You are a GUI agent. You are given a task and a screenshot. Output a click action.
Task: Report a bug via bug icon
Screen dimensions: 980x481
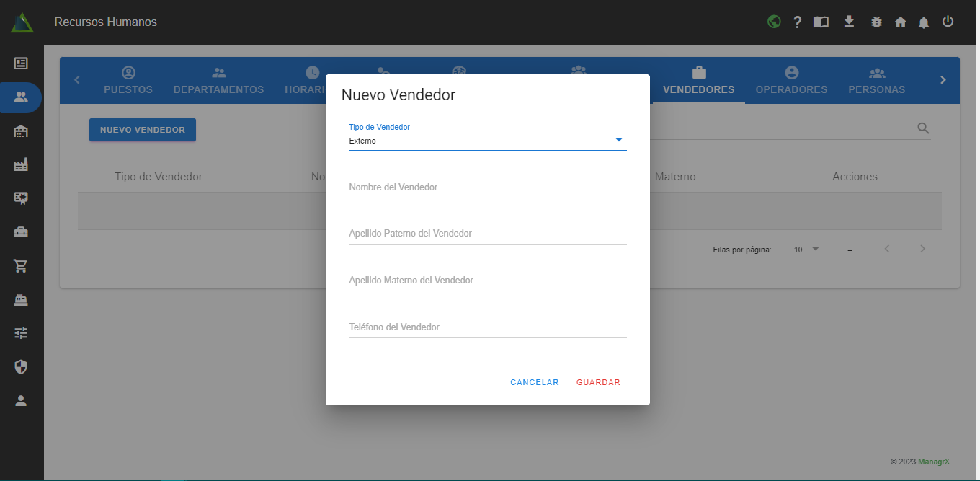click(876, 22)
